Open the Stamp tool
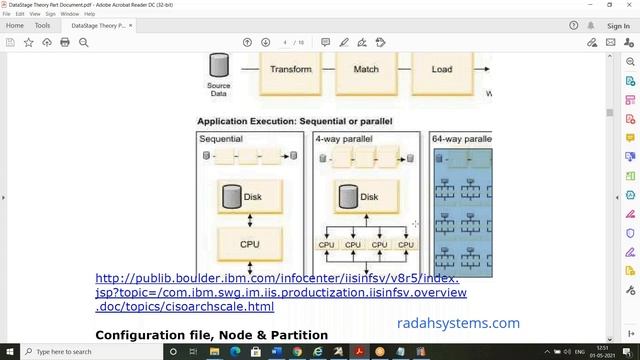 point(380,42)
